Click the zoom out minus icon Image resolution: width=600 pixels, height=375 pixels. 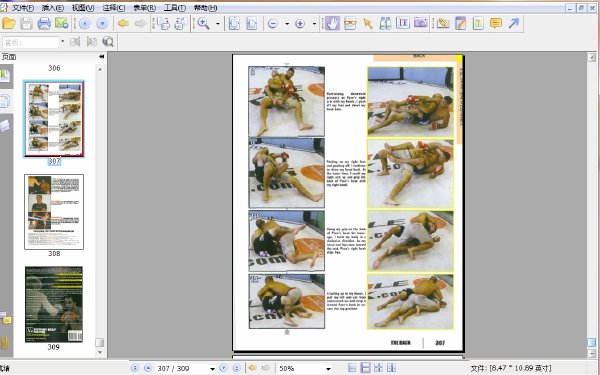tap(272, 24)
